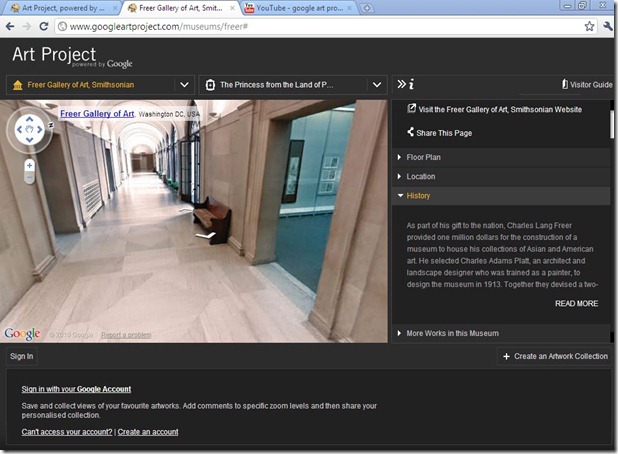The image size is (618, 454).
Task: Click the info panel vertical scrollbar
Action: [612, 125]
